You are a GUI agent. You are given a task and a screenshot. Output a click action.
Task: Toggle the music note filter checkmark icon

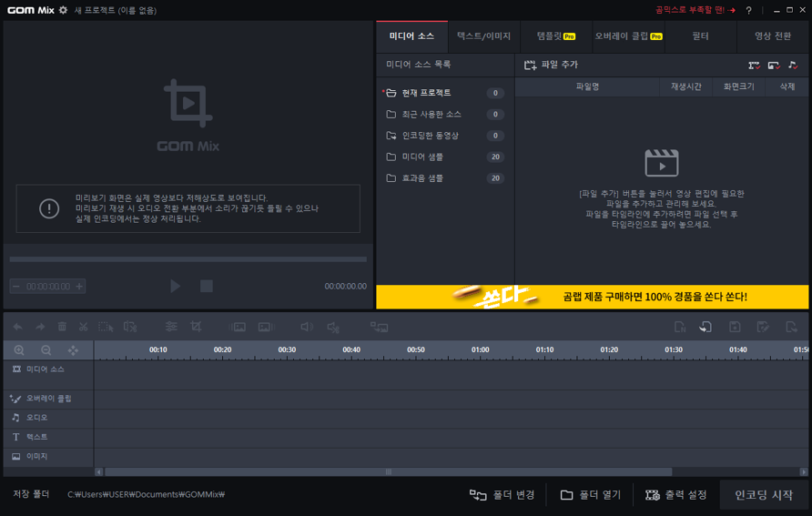tap(792, 66)
